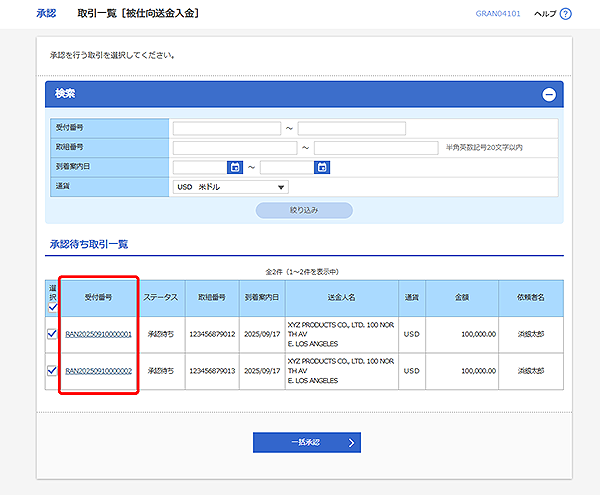Click the ヘルプ text link
600x495 pixels.
[545, 14]
